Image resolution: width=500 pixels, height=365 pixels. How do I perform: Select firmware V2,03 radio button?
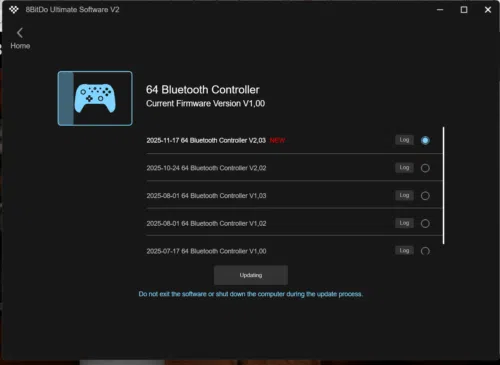pyautogui.click(x=425, y=140)
